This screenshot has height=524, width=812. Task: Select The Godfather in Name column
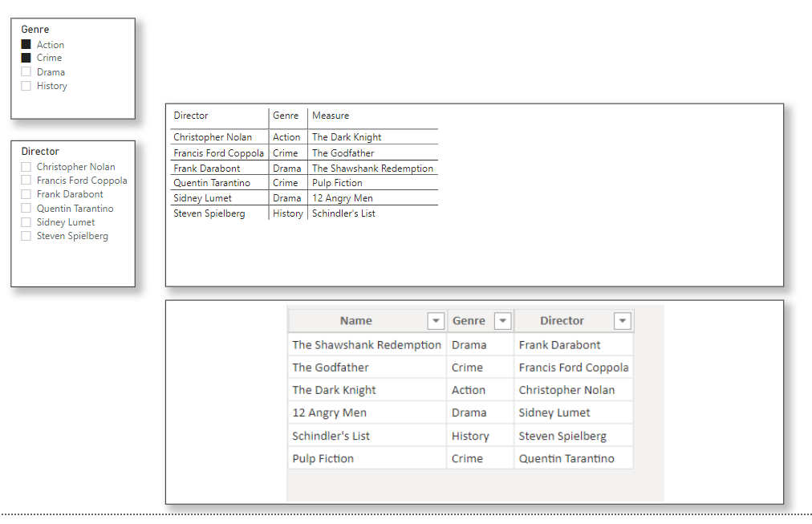click(331, 368)
